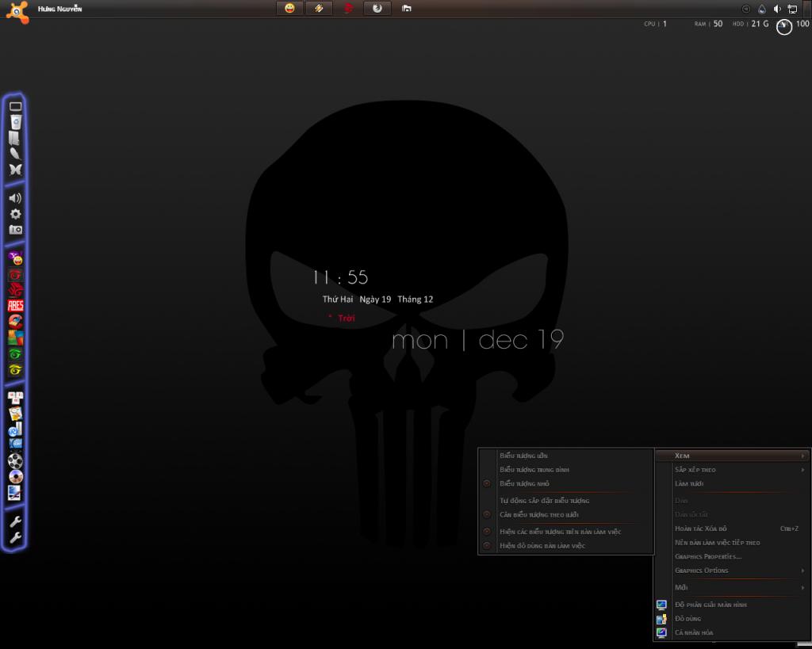Open the disc icon in the dock

(16, 477)
